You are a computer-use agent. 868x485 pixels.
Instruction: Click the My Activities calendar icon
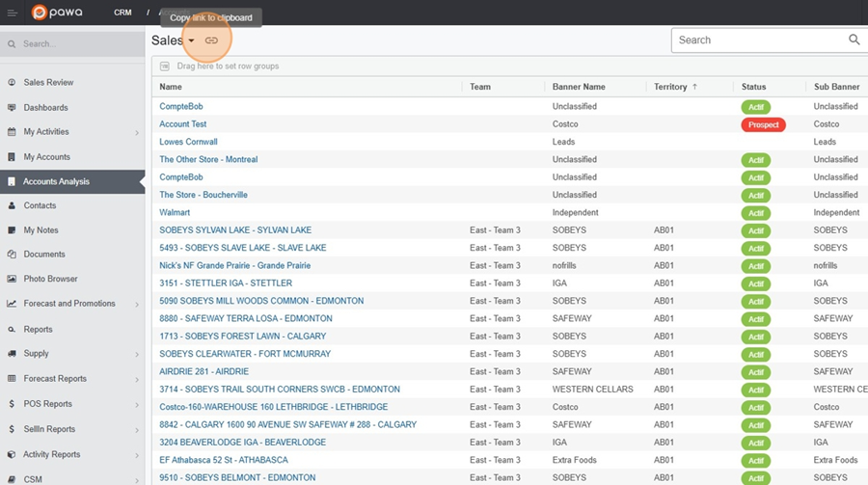pos(12,132)
